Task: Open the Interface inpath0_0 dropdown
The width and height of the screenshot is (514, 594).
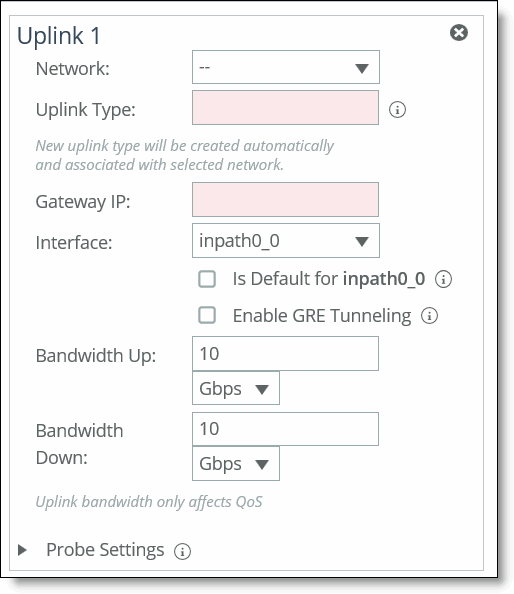Action: pos(286,241)
